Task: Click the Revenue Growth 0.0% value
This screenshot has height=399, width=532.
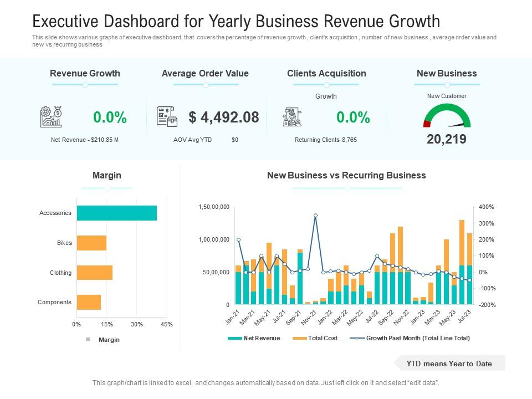Action: [x=110, y=117]
